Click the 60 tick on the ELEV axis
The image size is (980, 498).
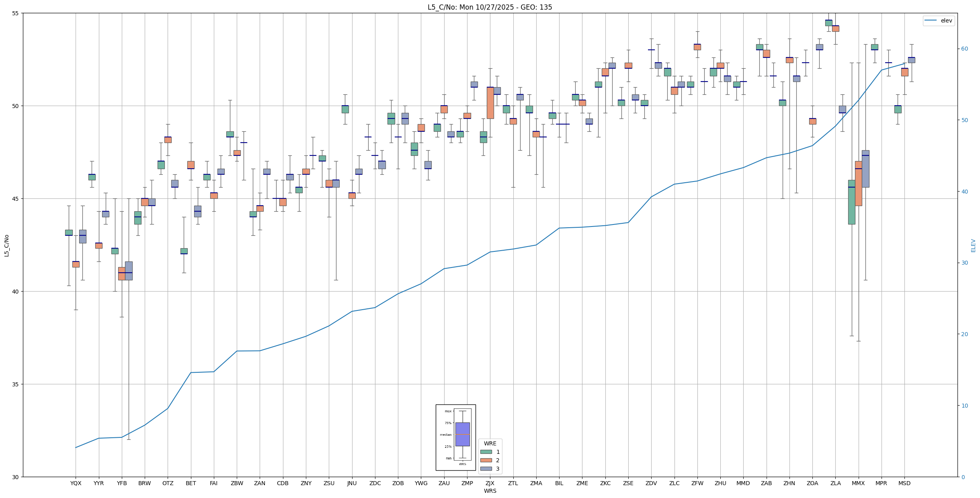click(964, 49)
